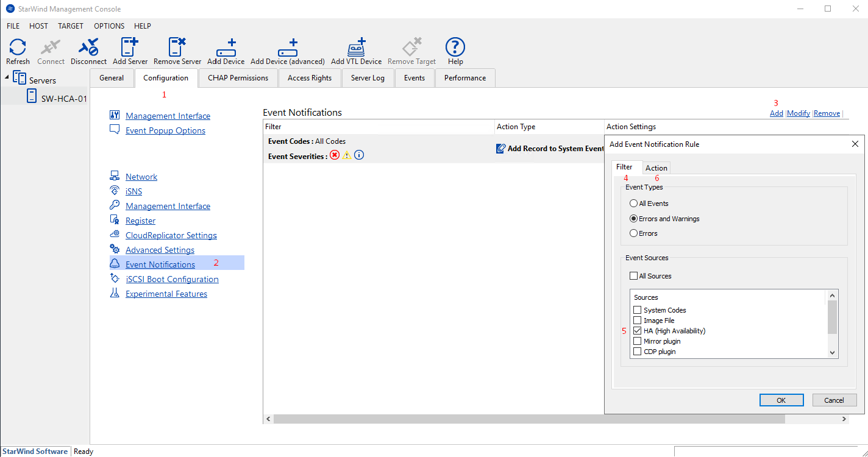Click the Network settings icon
This screenshot has height=457, width=868.
pos(115,176)
